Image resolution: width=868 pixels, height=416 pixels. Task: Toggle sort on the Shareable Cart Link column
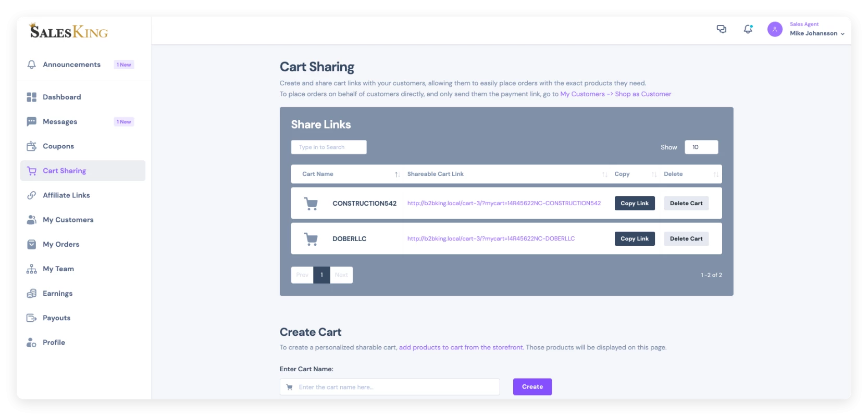604,174
